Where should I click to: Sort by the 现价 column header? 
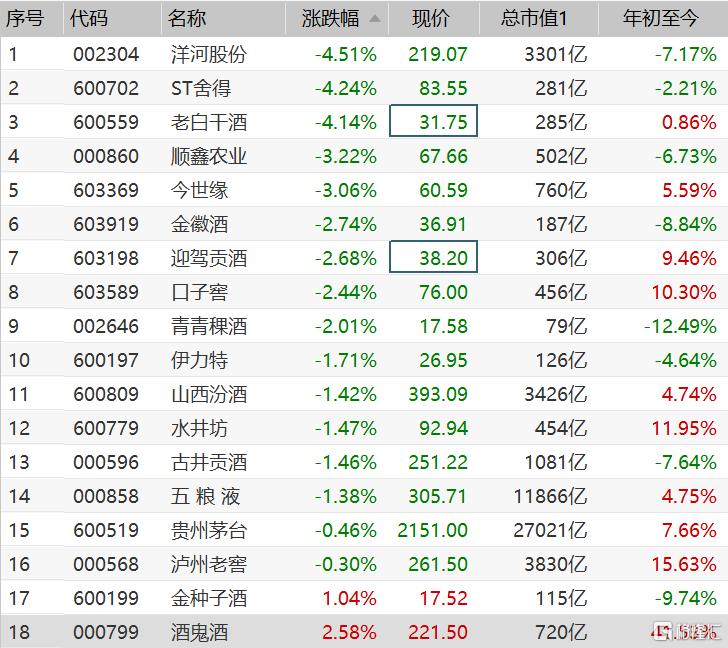[x=431, y=19]
